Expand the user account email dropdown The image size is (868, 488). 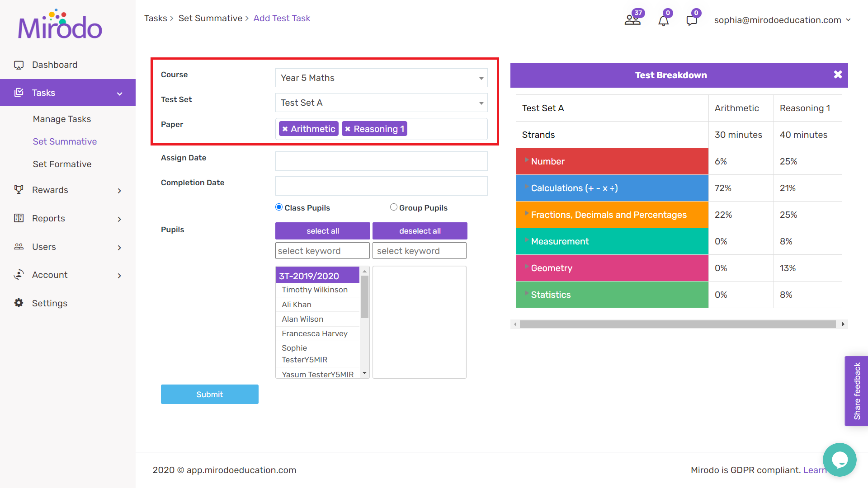(x=783, y=20)
